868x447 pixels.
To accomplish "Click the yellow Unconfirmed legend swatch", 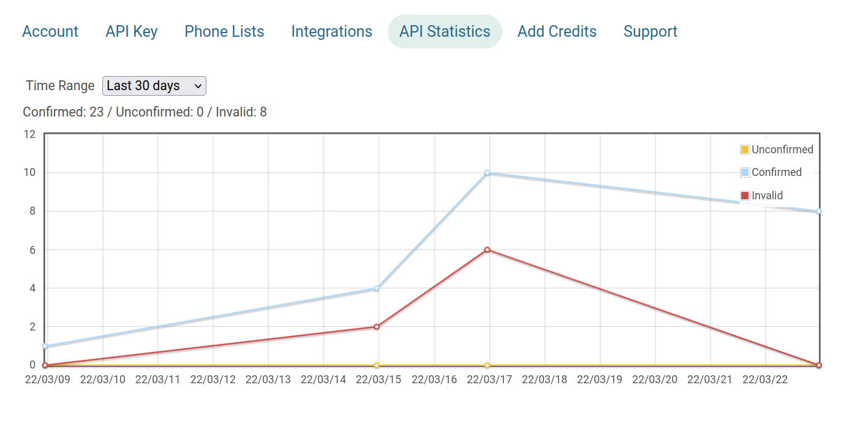I will tap(745, 150).
